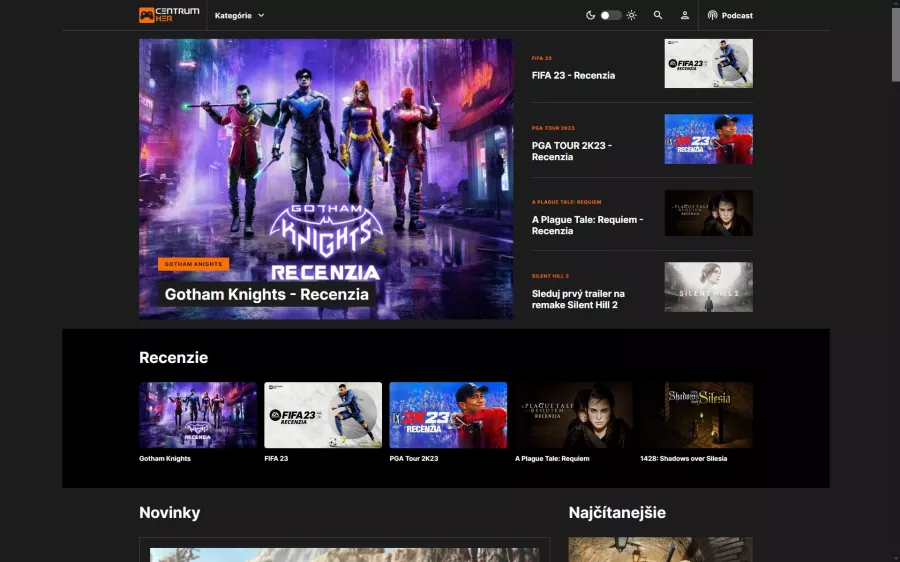Click A PLAGUE TALE: REQUIEM orange tag
Image resolution: width=900 pixels, height=562 pixels.
click(x=566, y=202)
